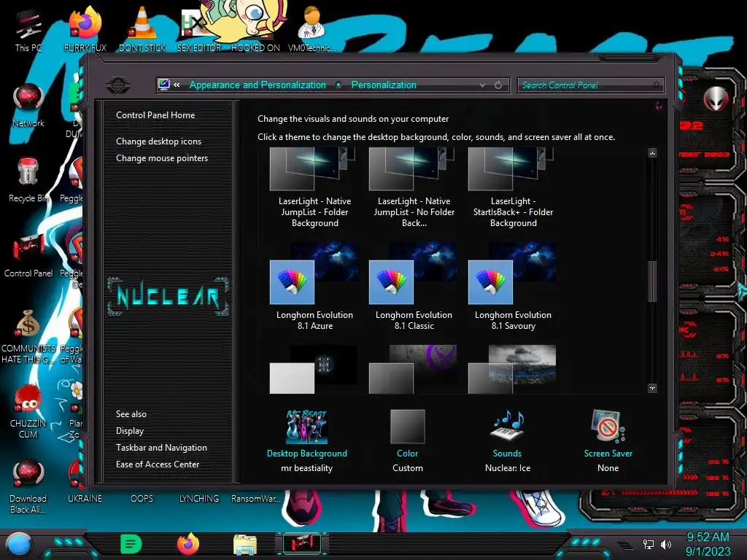Click the Personalization breadcrumb item
The height and width of the screenshot is (560, 747).
(x=384, y=85)
